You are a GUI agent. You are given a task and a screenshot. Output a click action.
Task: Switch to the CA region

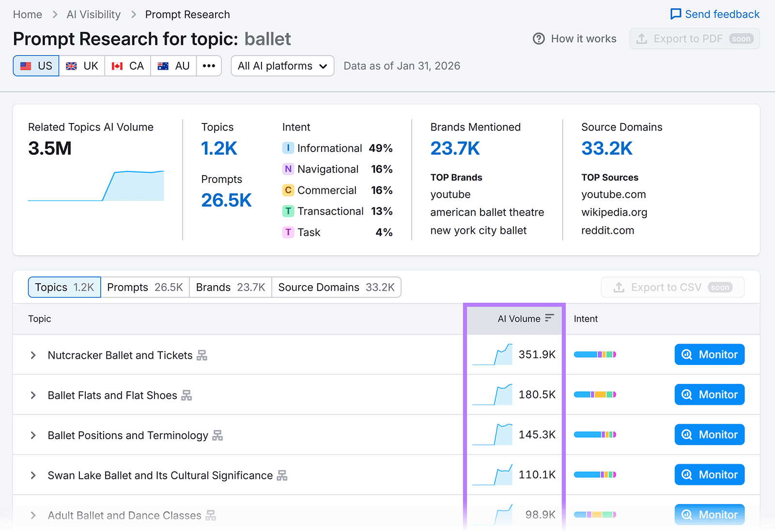click(127, 66)
